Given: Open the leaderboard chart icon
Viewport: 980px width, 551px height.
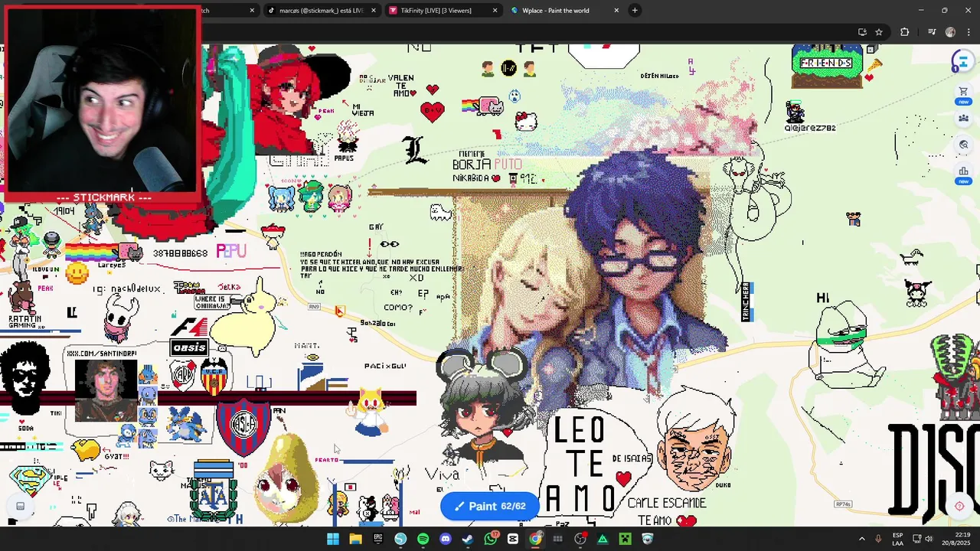Looking at the screenshot, I should pyautogui.click(x=963, y=171).
